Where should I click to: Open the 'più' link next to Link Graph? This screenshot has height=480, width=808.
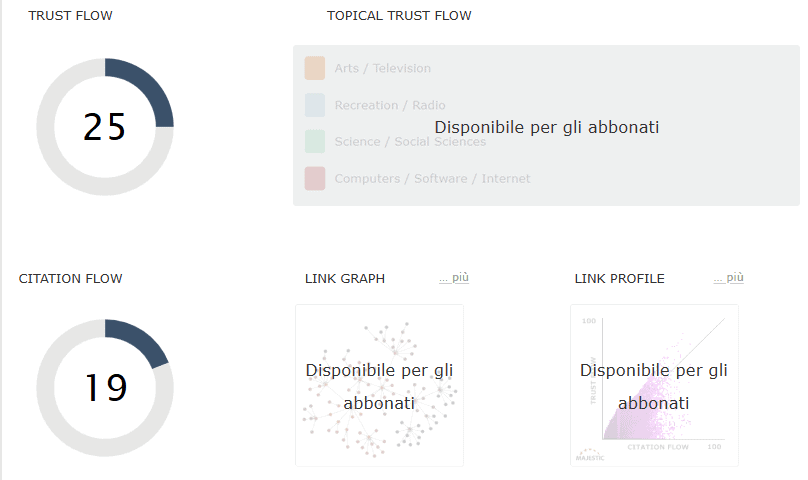pos(454,278)
